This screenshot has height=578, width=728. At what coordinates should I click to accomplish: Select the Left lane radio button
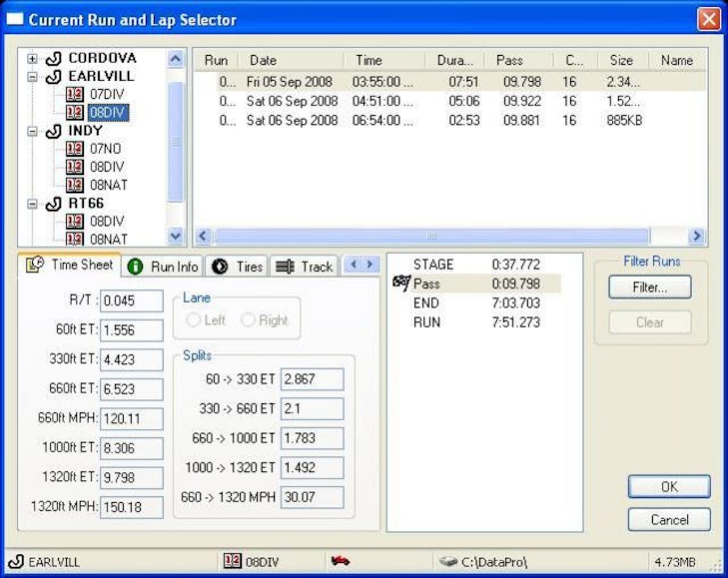(194, 320)
